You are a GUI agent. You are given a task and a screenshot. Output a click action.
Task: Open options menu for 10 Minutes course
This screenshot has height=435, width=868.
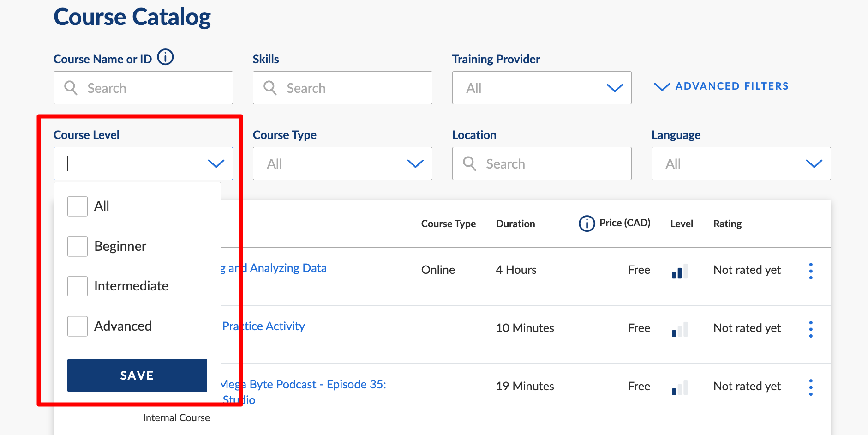click(x=810, y=329)
